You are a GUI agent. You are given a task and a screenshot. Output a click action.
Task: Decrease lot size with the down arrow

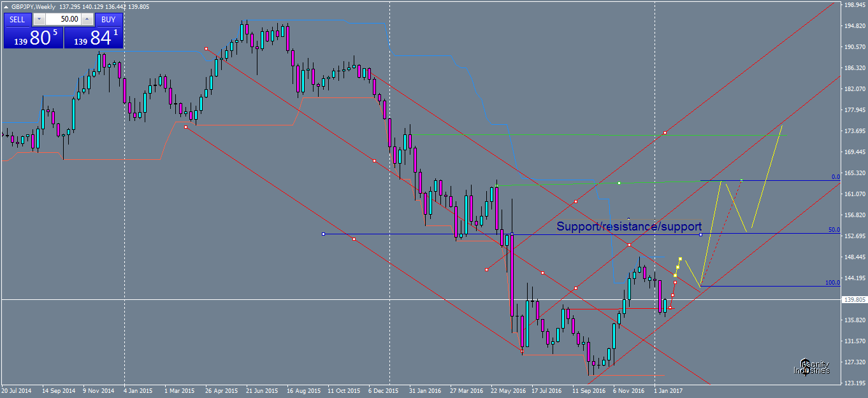point(39,19)
